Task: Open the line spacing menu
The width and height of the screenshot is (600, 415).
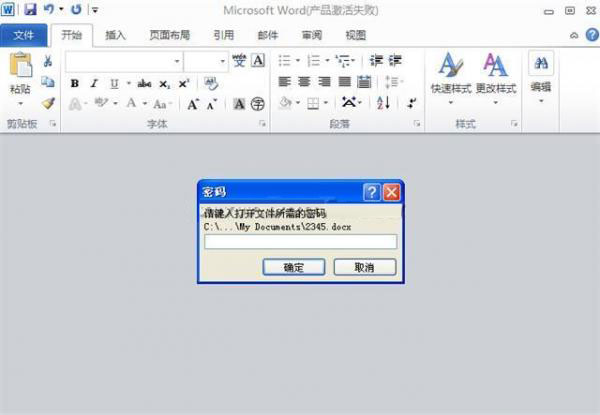Action: pos(392,82)
